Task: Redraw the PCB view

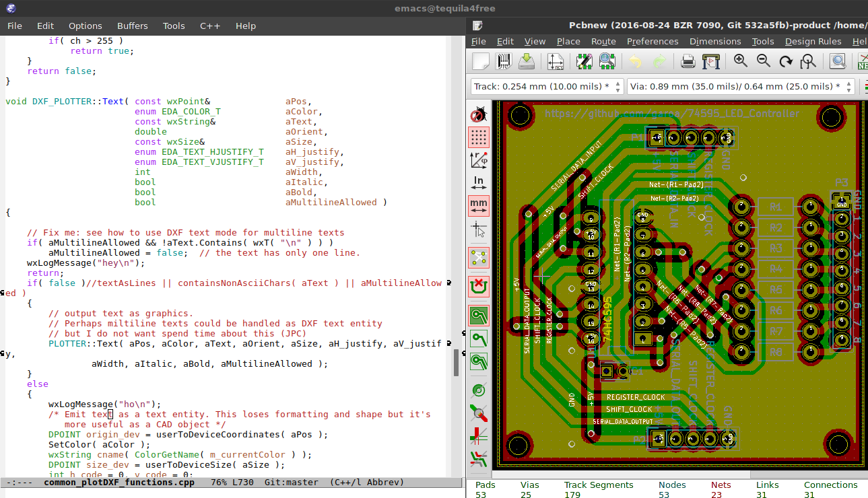Action: 786,62
